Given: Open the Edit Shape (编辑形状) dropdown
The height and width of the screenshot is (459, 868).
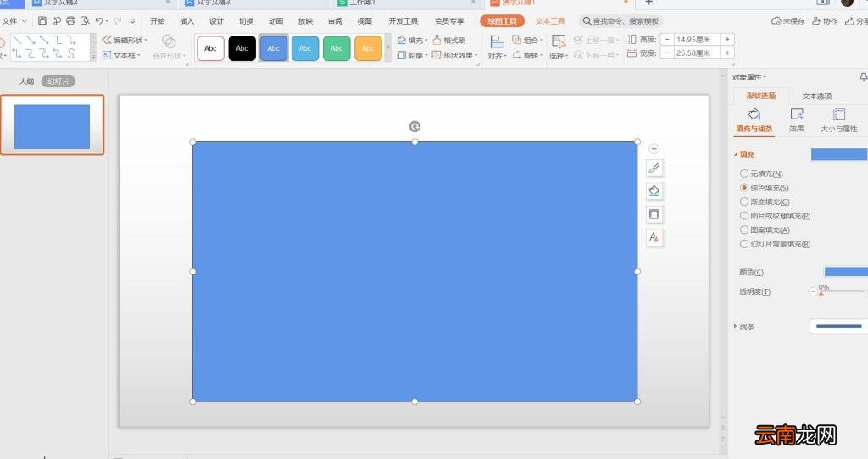Looking at the screenshot, I should click(x=125, y=40).
